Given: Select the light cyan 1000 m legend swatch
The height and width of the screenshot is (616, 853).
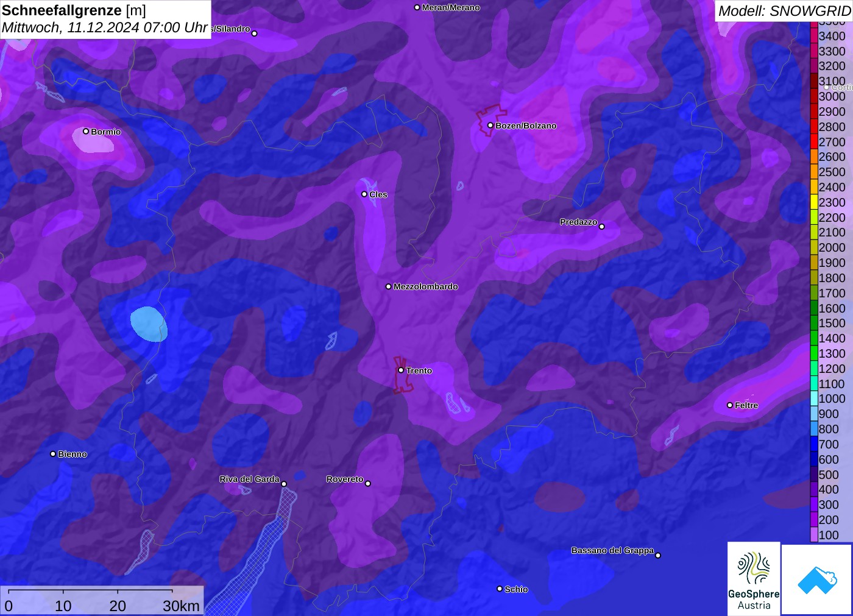Looking at the screenshot, I should pos(814,398).
